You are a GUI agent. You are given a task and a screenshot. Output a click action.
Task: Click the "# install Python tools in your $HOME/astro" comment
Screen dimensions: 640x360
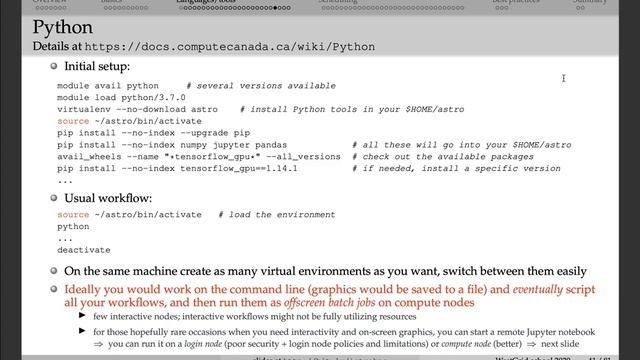(x=352, y=109)
